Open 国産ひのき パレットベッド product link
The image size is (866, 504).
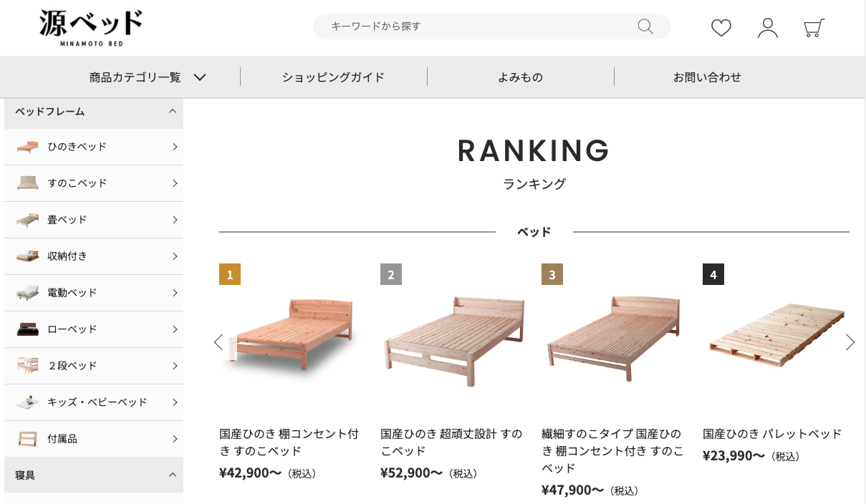point(772,434)
